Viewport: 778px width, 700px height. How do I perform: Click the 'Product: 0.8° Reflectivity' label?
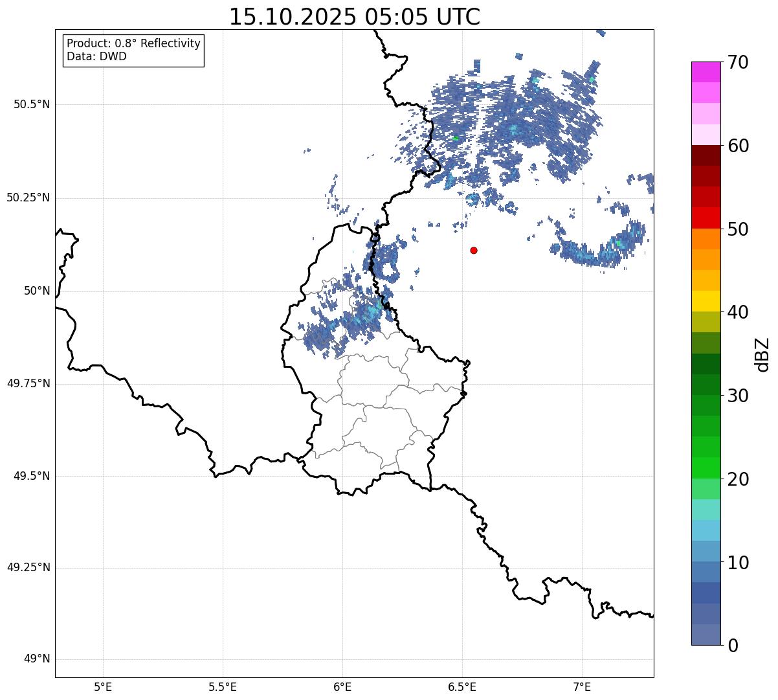[x=134, y=43]
